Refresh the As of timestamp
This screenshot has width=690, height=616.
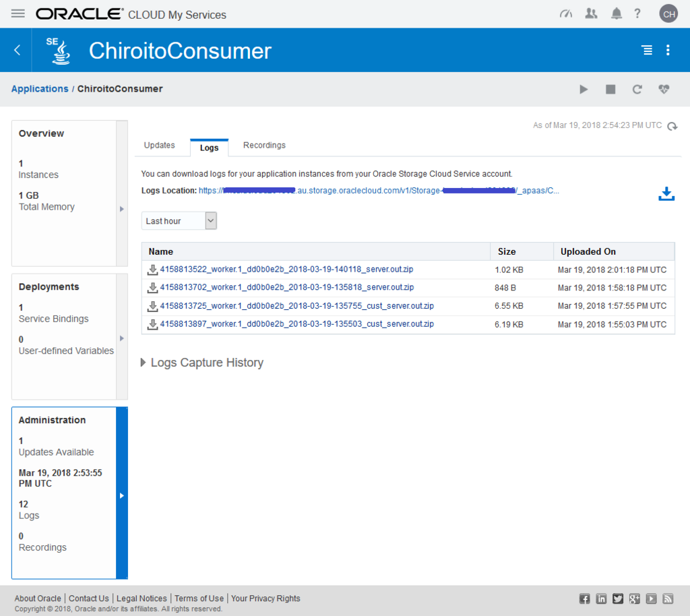672,126
